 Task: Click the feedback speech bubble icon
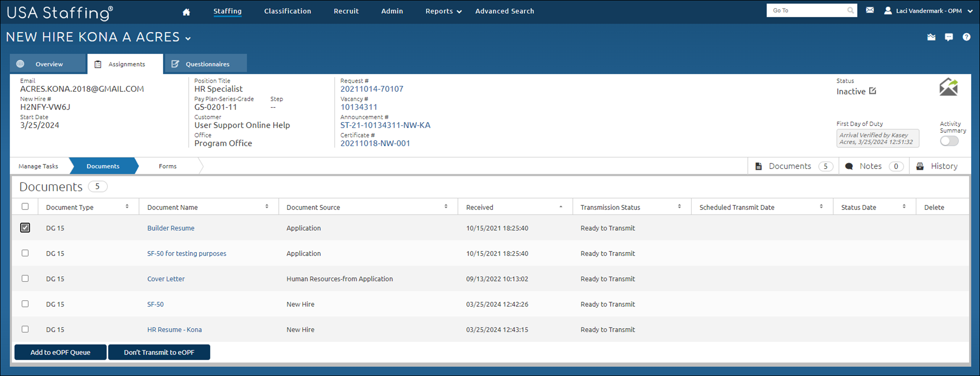click(949, 37)
